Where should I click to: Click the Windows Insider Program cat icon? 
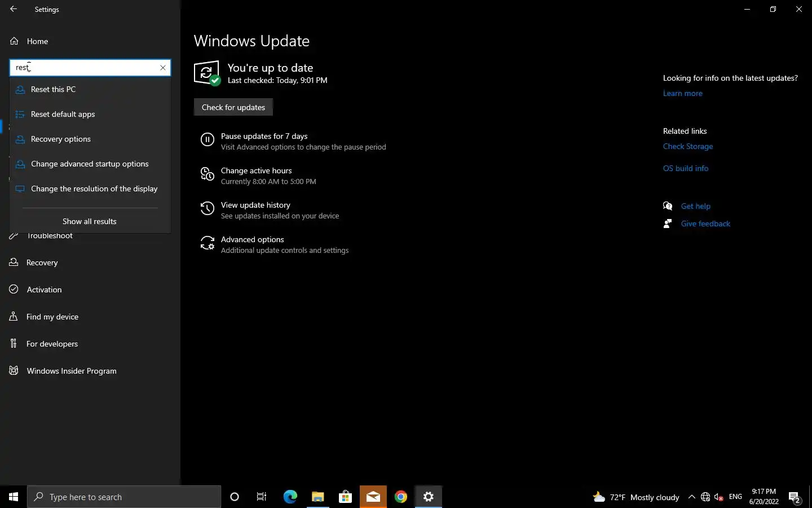[14, 371]
